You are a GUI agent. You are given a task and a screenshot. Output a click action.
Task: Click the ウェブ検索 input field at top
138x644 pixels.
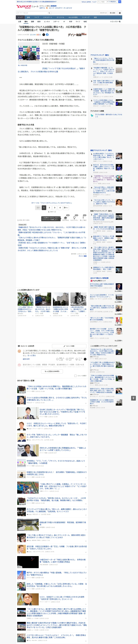[x=102, y=2]
